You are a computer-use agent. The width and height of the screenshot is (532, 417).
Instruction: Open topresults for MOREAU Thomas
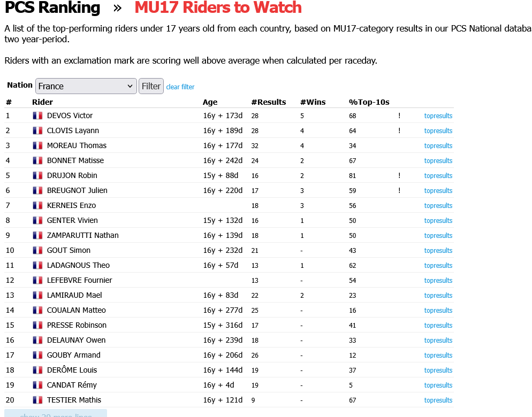point(438,145)
